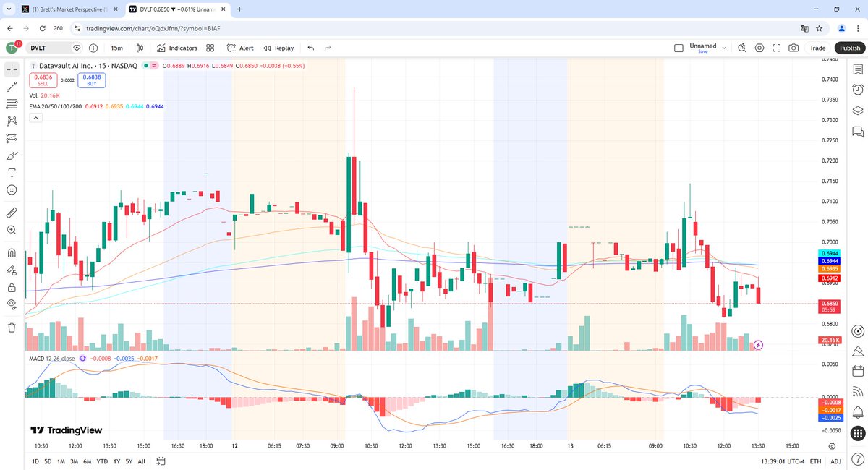
Task: Toggle magnet mode for drawings
Action: coord(12,253)
